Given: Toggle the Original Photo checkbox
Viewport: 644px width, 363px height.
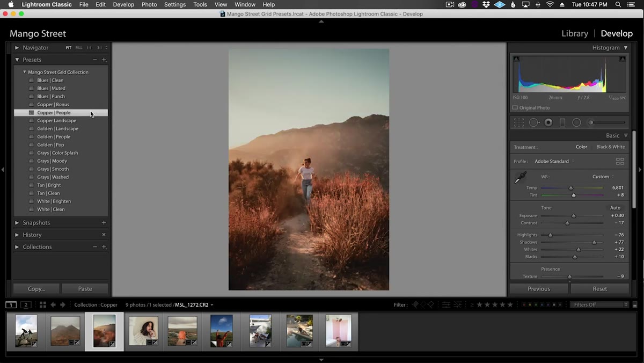Looking at the screenshot, I should coord(515,107).
